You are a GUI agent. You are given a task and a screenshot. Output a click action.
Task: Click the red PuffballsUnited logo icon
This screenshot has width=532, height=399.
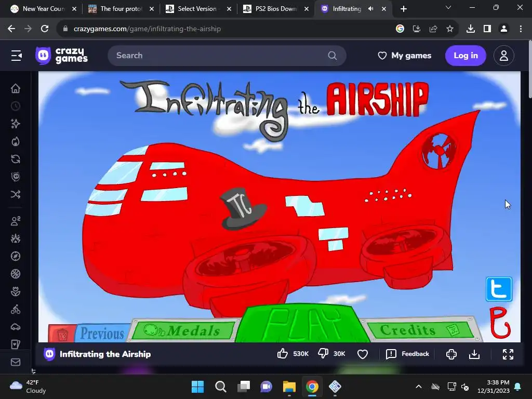coord(499,322)
